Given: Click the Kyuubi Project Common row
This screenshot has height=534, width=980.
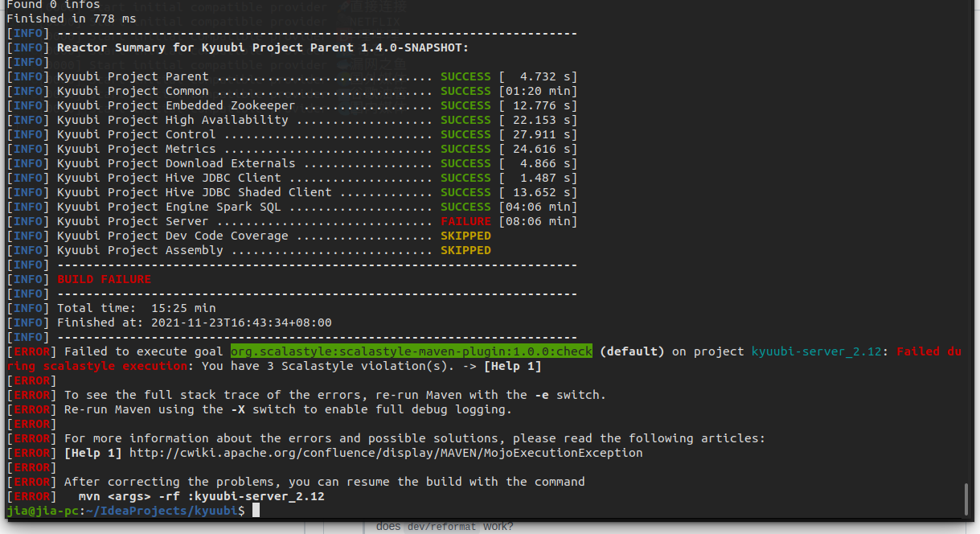Looking at the screenshot, I should [x=292, y=91].
